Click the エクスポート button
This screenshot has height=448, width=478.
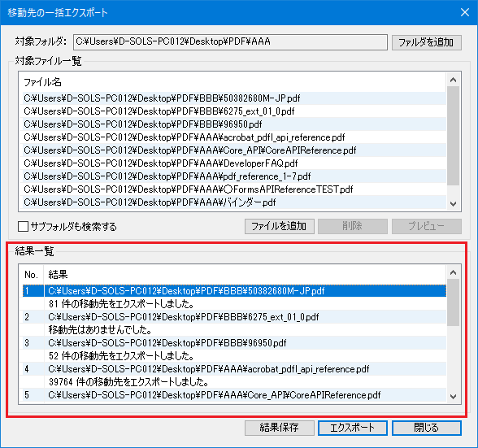click(353, 428)
